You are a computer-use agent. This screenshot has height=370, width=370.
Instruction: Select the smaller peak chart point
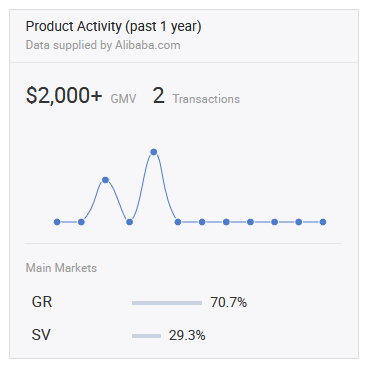105,180
